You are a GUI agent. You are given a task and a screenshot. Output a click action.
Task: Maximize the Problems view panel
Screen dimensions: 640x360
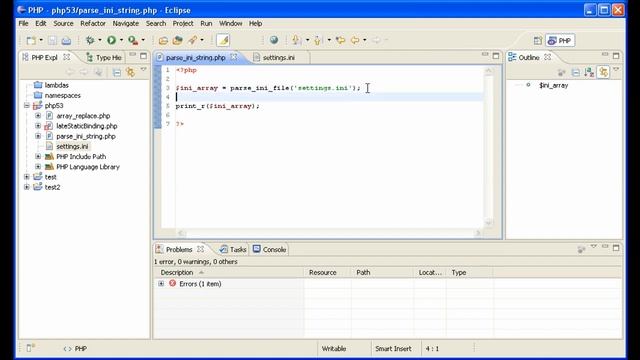616,247
